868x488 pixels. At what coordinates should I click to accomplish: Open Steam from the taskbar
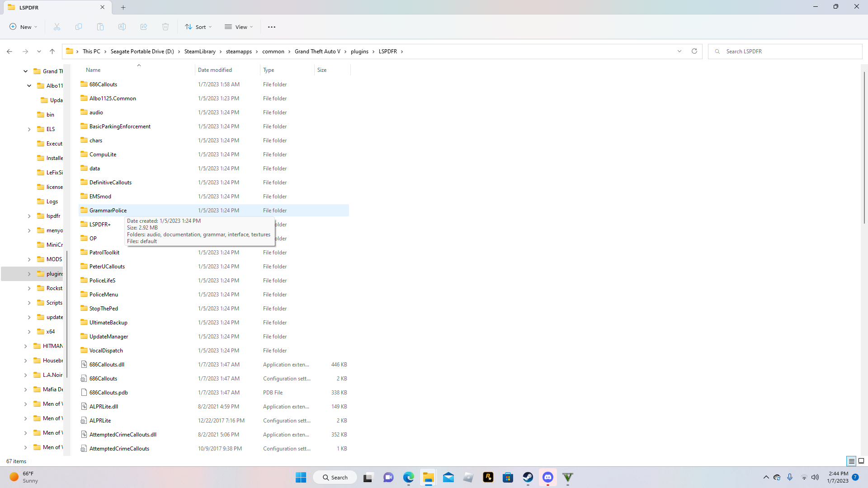coord(528,477)
